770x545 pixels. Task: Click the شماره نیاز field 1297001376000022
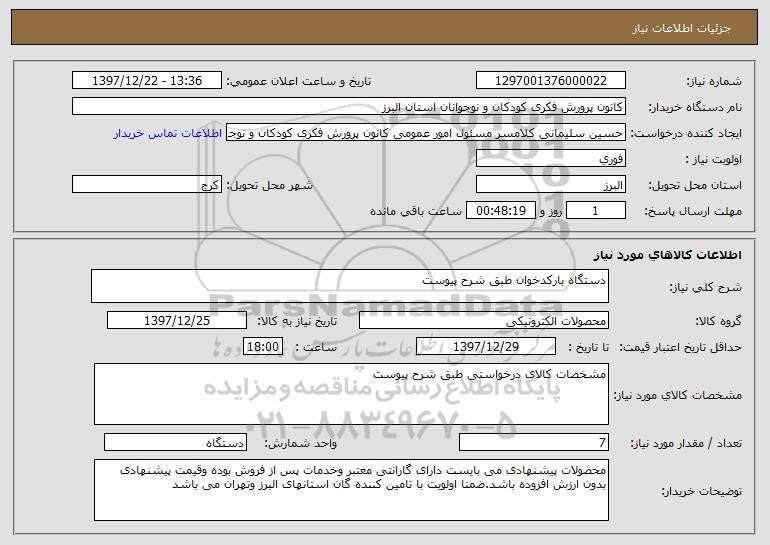click(550, 81)
